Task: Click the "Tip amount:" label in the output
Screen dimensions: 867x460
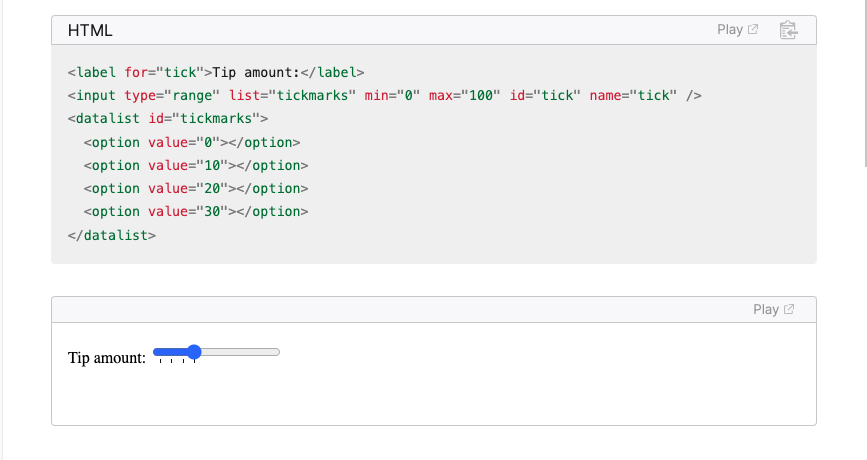Action: coord(107,358)
